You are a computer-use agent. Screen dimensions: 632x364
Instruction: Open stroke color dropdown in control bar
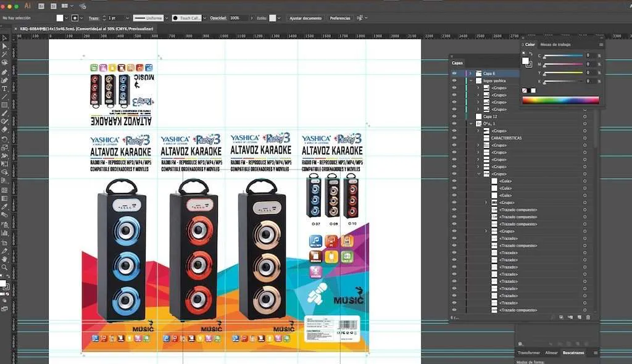(81, 18)
